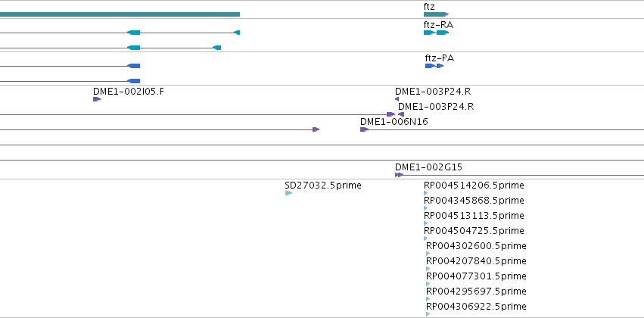Click the RP004077301.5prime label

(476, 276)
